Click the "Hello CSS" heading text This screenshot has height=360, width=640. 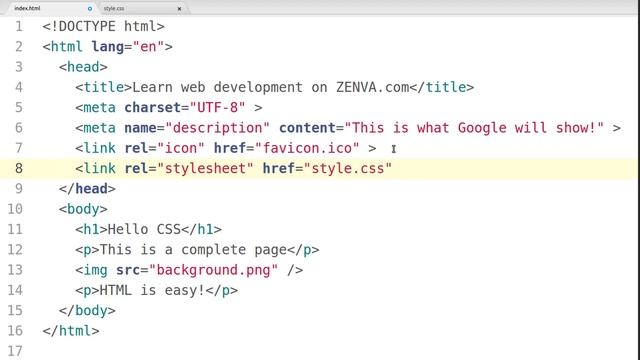(x=144, y=229)
